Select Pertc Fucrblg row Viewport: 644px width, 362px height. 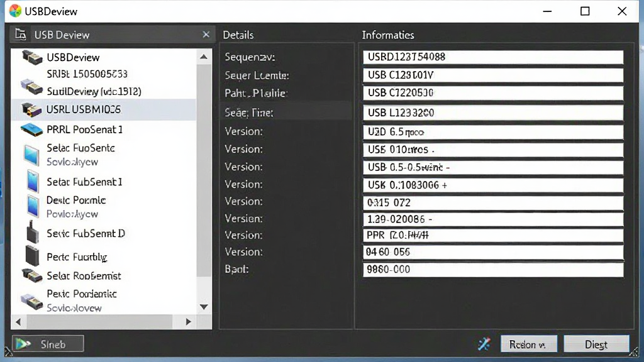(104, 257)
